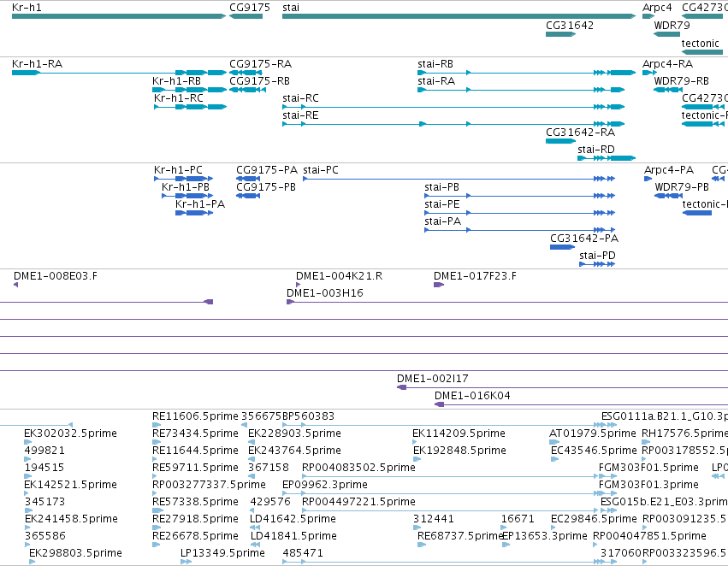
Task: Click protein CG9175-PA
Action: (x=248, y=179)
